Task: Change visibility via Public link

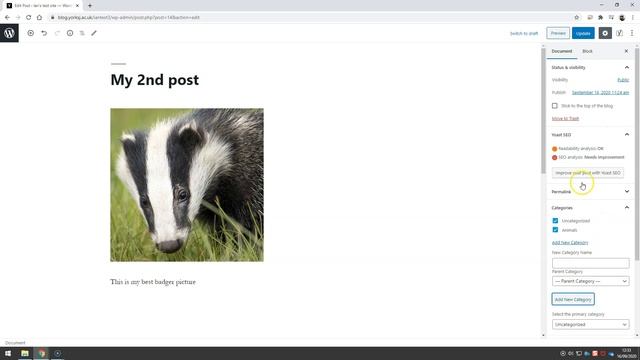Action: point(623,80)
